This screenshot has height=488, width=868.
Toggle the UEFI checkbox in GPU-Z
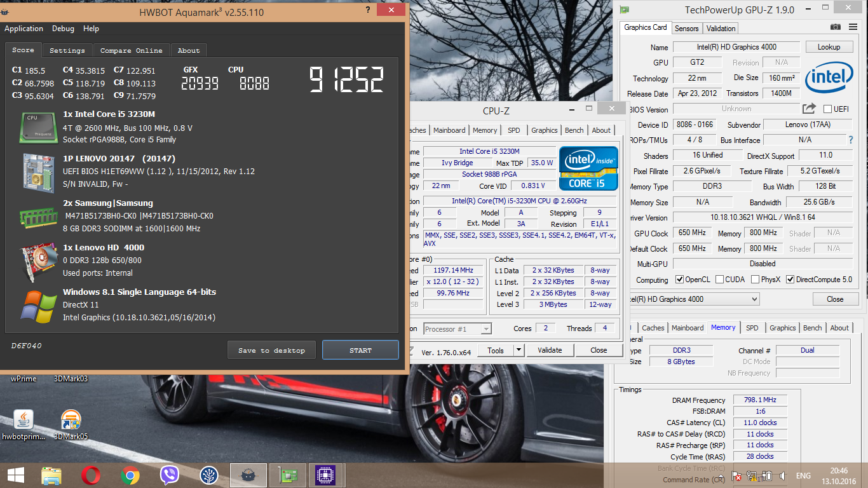coord(827,109)
